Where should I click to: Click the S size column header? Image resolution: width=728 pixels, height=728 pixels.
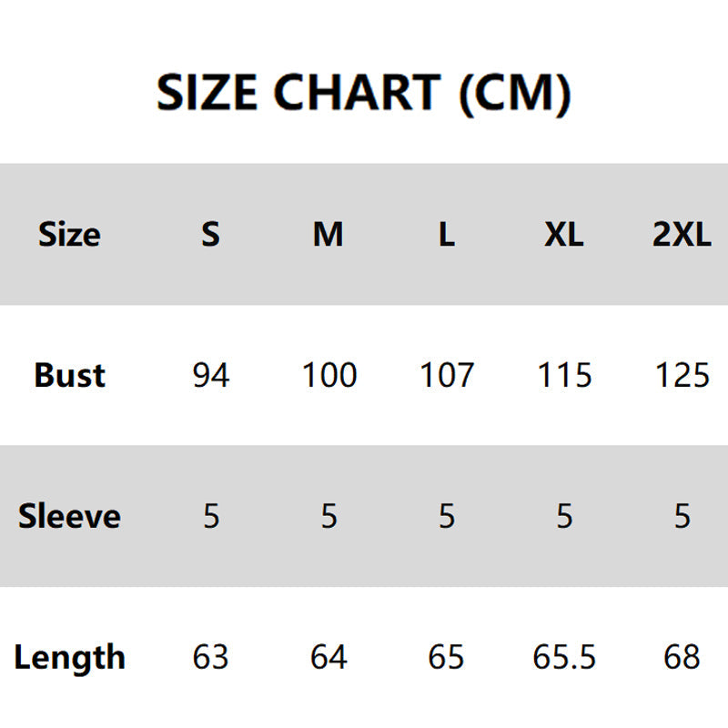(x=210, y=235)
